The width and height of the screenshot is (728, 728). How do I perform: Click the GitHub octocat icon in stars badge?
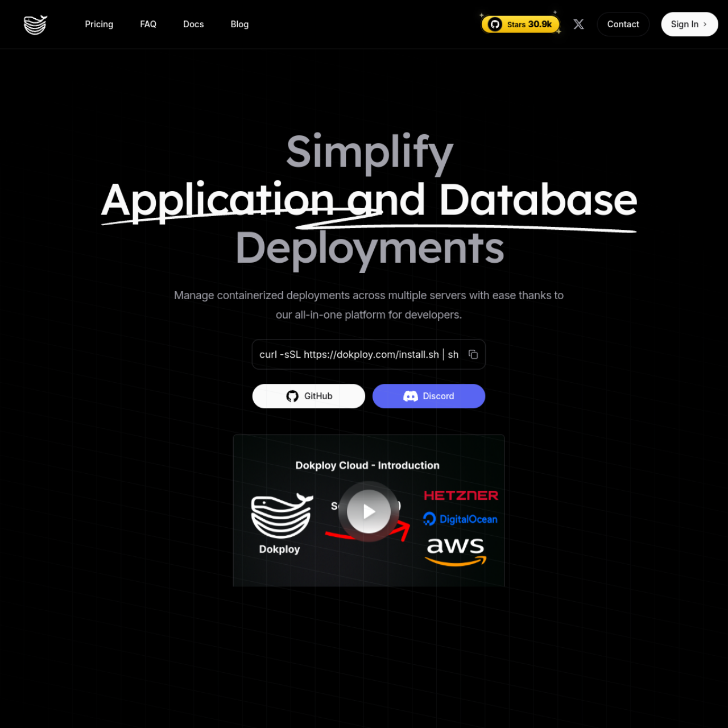pos(494,24)
